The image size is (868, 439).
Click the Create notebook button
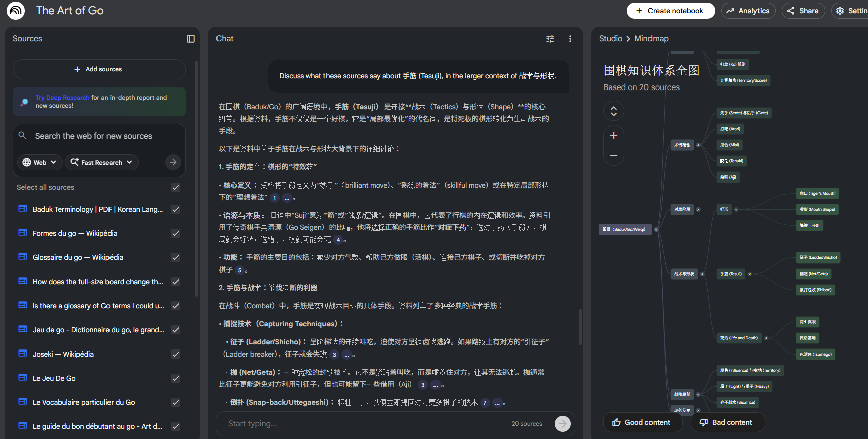pos(671,11)
